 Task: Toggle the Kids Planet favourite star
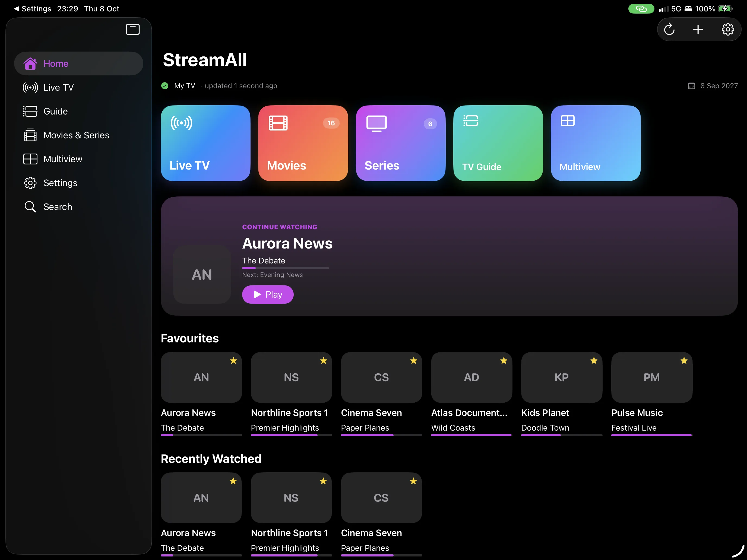point(594,361)
